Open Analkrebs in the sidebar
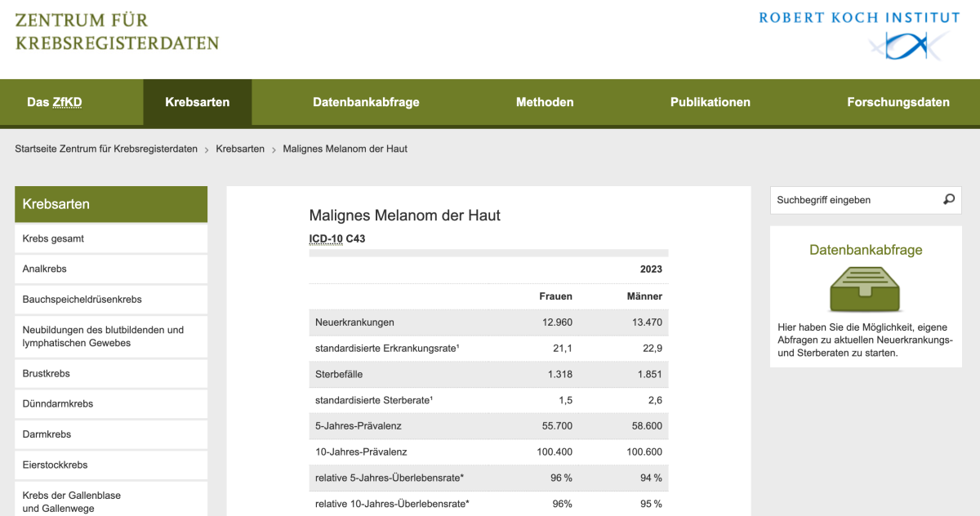 pos(111,269)
